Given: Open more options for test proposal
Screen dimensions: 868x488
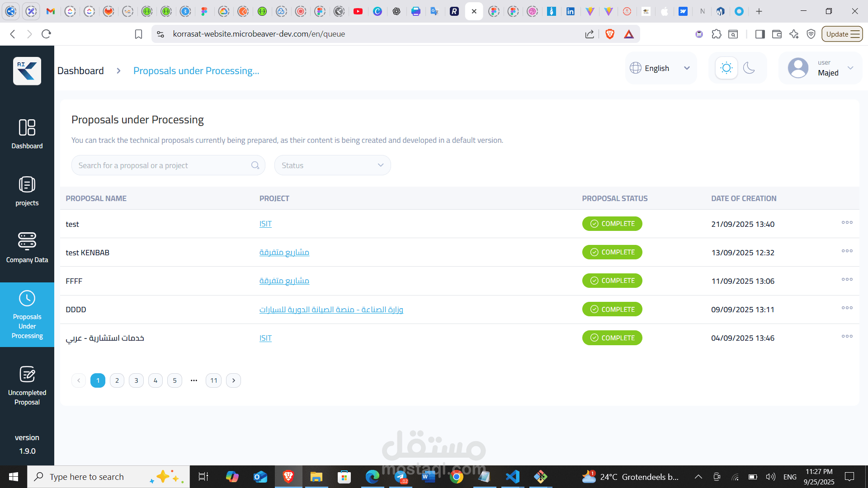Looking at the screenshot, I should coord(847,222).
